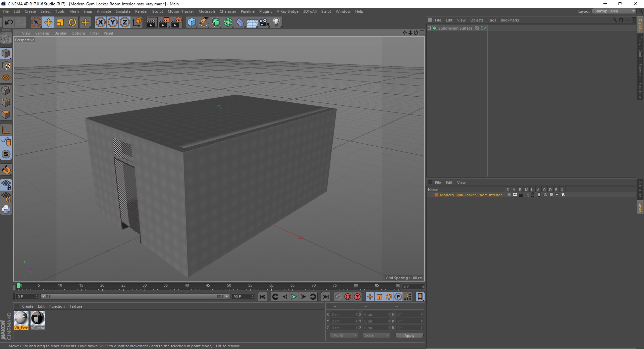644x349 pixels.
Task: Toggle Y axis lock
Action: [112, 22]
